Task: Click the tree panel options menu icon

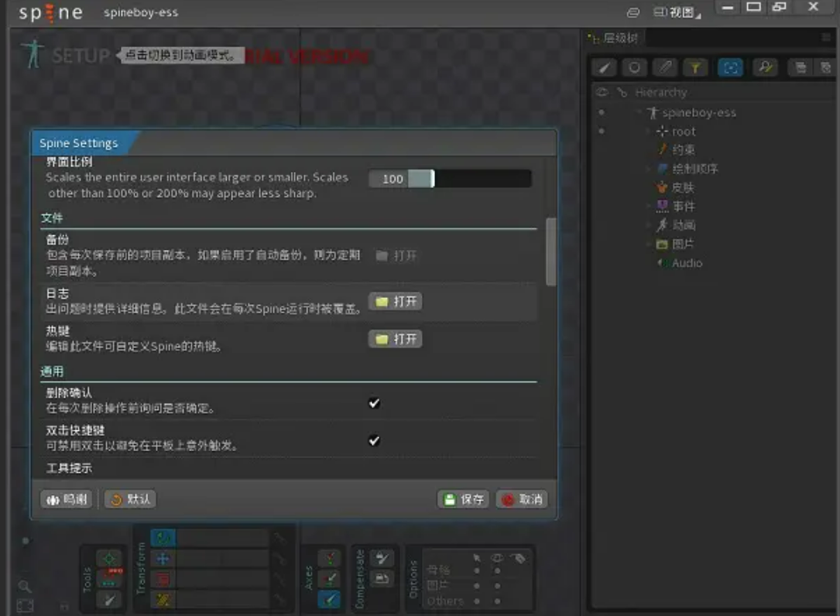Action: [826, 37]
